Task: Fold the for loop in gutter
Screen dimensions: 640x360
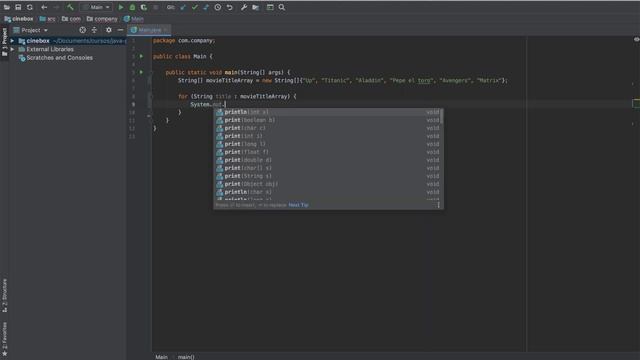Action: coord(149,97)
